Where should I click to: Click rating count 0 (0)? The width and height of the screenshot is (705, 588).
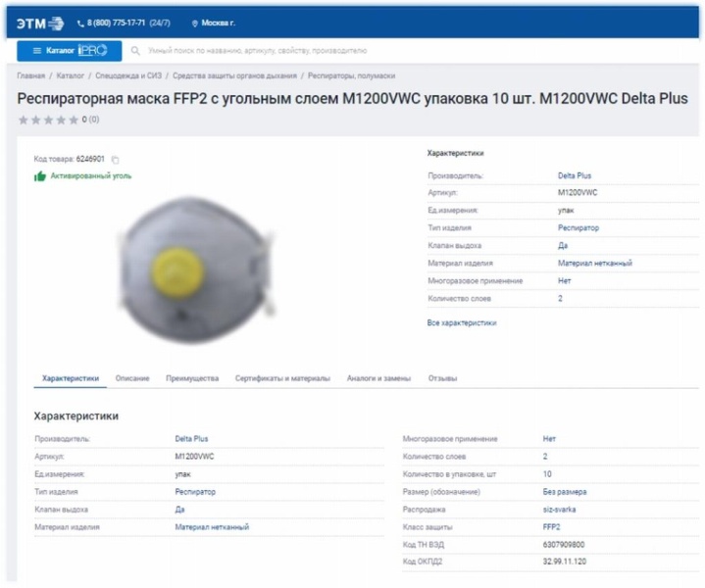coord(90,120)
